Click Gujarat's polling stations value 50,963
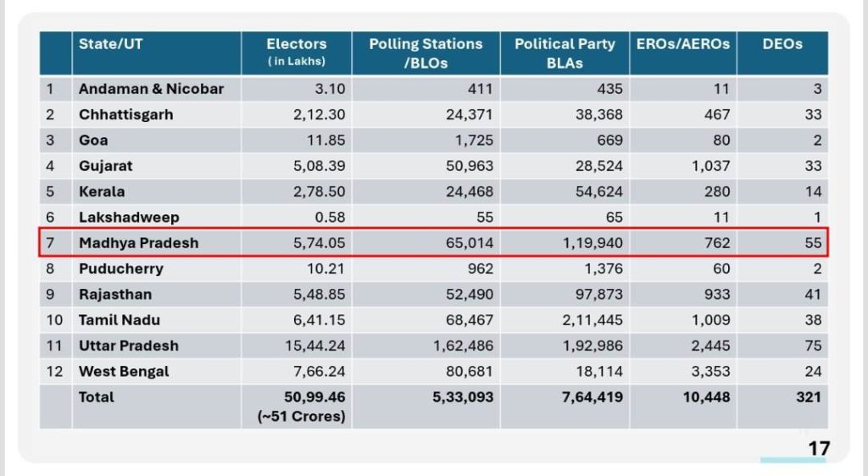The height and width of the screenshot is (476, 868). pos(470,166)
